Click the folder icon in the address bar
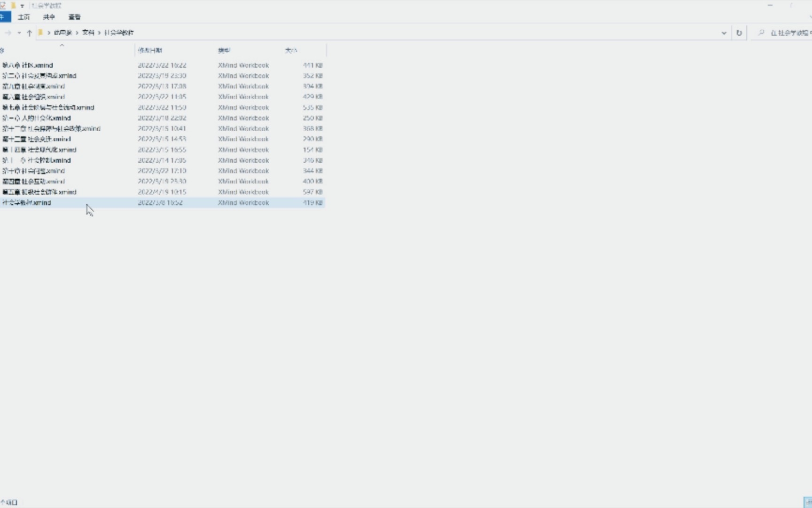Image resolution: width=812 pixels, height=508 pixels. coord(40,32)
